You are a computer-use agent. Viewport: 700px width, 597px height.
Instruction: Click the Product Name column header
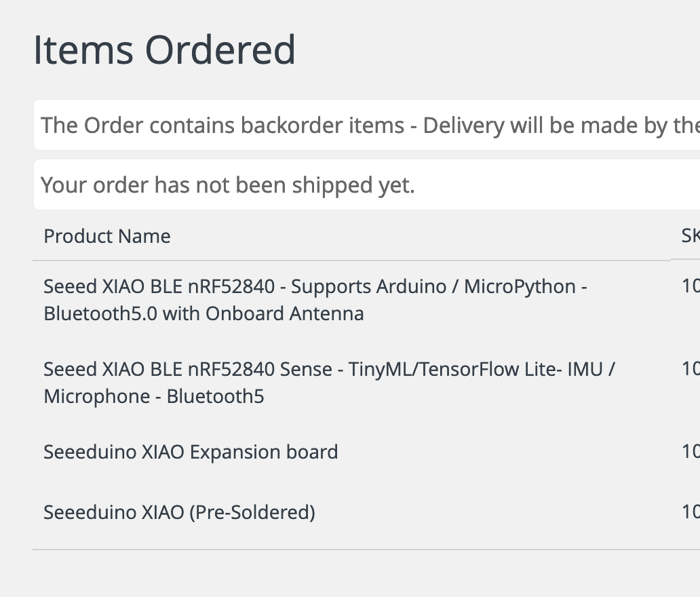point(107,236)
